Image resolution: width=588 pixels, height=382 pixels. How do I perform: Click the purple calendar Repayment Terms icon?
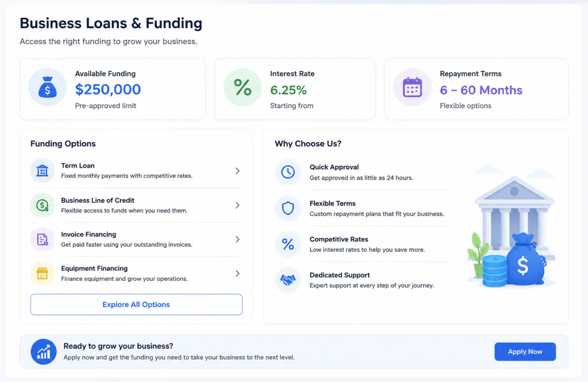click(412, 87)
